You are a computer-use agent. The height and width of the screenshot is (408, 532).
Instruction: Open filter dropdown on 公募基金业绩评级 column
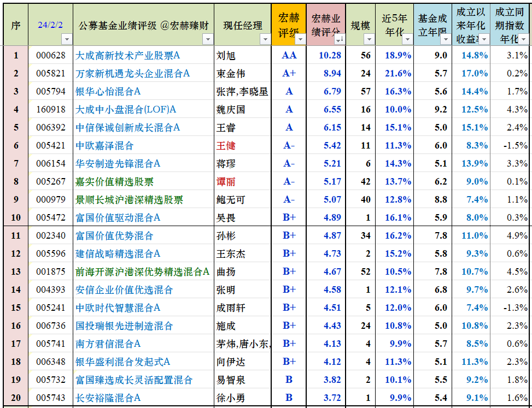pos(208,40)
